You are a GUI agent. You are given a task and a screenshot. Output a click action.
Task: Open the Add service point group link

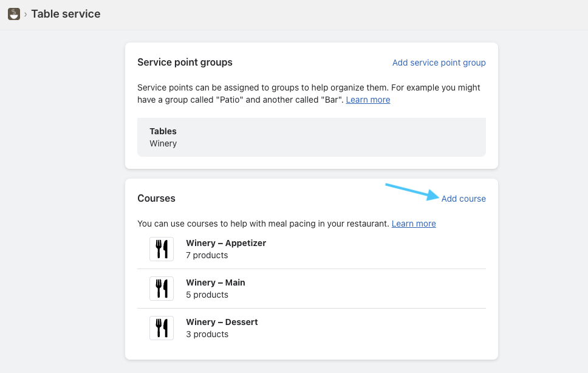coord(439,63)
